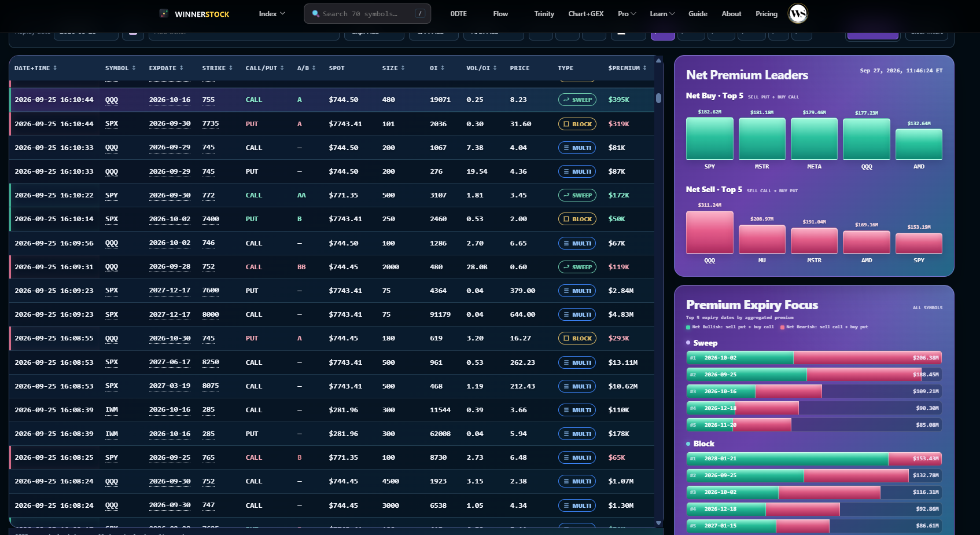Click the MULTI badge in the $4.83M row
The height and width of the screenshot is (535, 980).
(577, 314)
